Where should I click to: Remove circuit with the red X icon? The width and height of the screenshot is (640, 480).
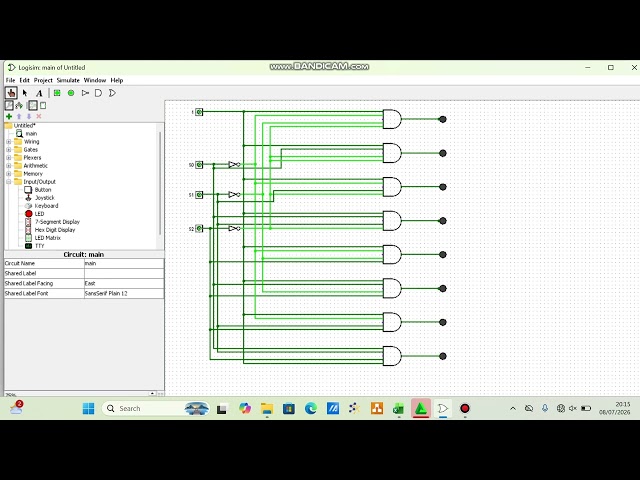[39, 116]
